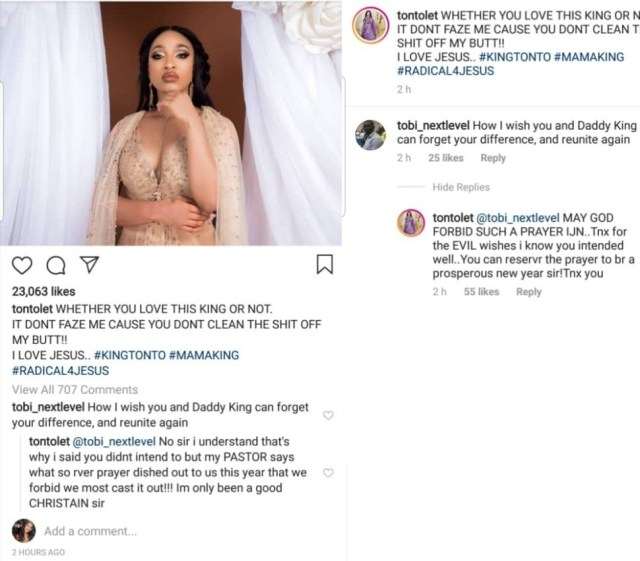Viewport: 640px width, 561px height.
Task: Like tobi_nextlevel's comment with small heart
Action: click(x=328, y=415)
